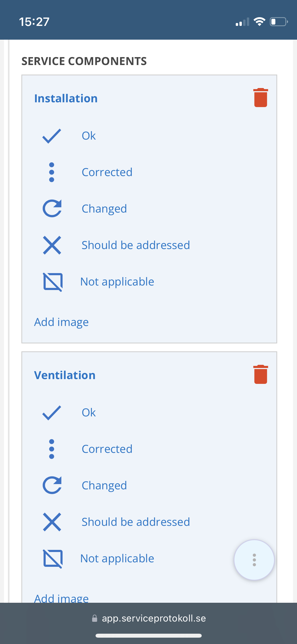The image size is (297, 644).
Task: Delete the Ventilation component with trash icon
Action: point(261,374)
